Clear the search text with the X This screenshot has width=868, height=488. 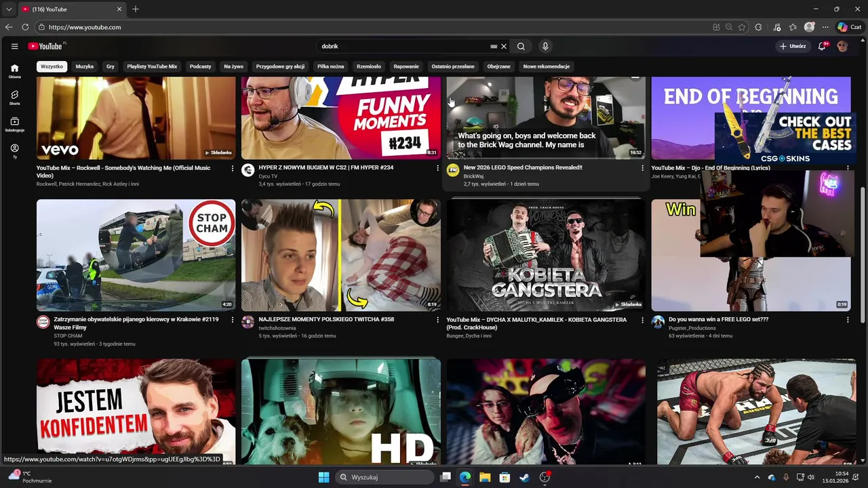503,46
